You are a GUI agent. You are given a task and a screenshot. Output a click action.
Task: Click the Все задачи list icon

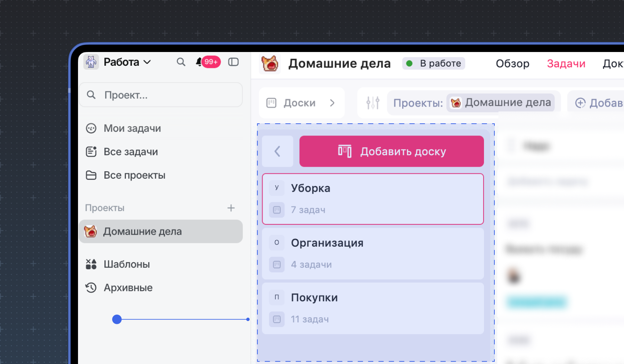coord(91,152)
